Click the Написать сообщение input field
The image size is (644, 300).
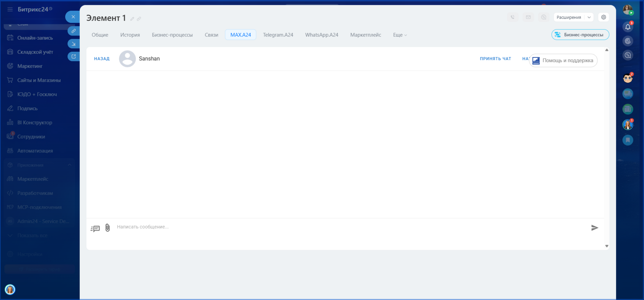click(351, 227)
